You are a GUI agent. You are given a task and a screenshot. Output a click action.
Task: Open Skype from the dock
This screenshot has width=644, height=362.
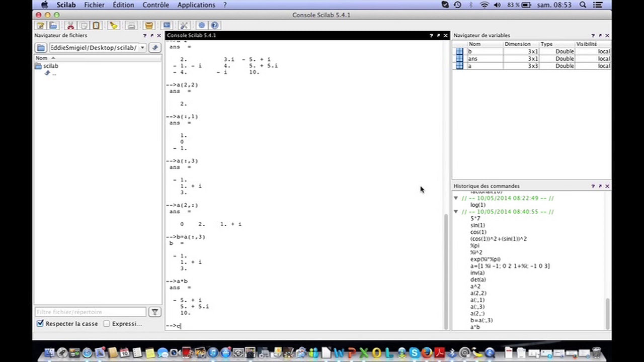(x=414, y=353)
